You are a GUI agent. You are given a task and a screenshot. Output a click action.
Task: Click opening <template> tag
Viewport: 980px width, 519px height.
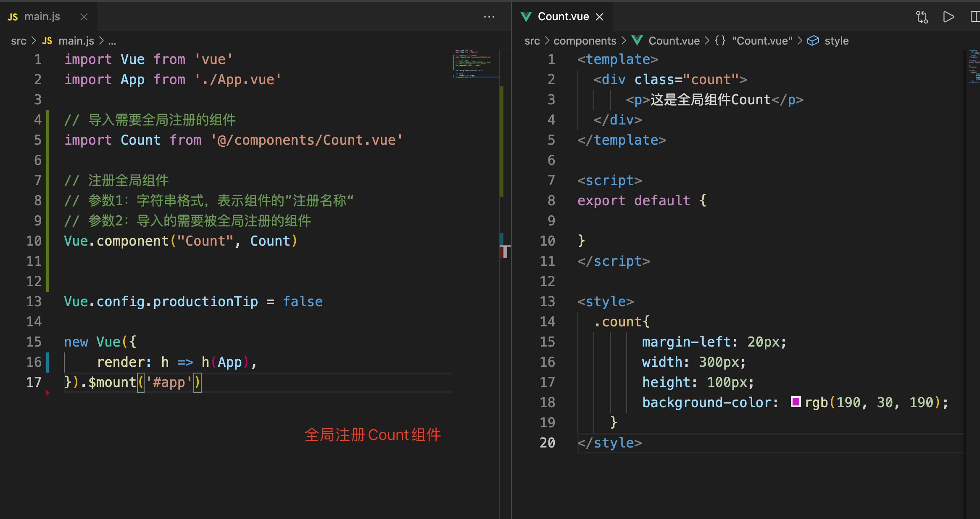point(618,59)
